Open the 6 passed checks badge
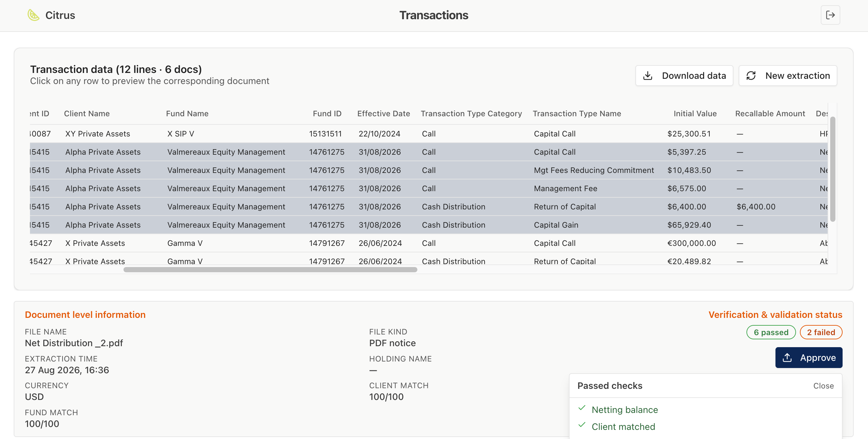 click(x=771, y=332)
